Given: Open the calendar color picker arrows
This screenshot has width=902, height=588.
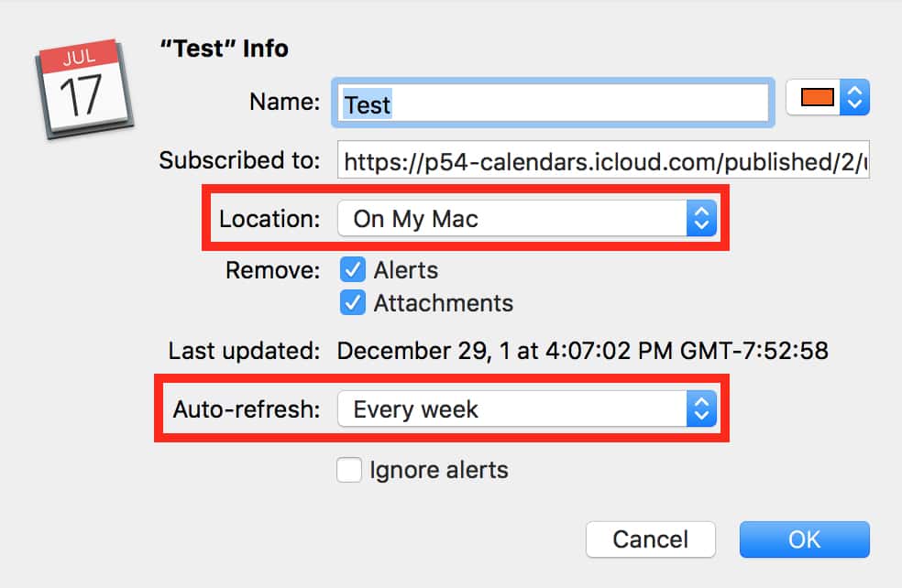Looking at the screenshot, I should click(854, 99).
